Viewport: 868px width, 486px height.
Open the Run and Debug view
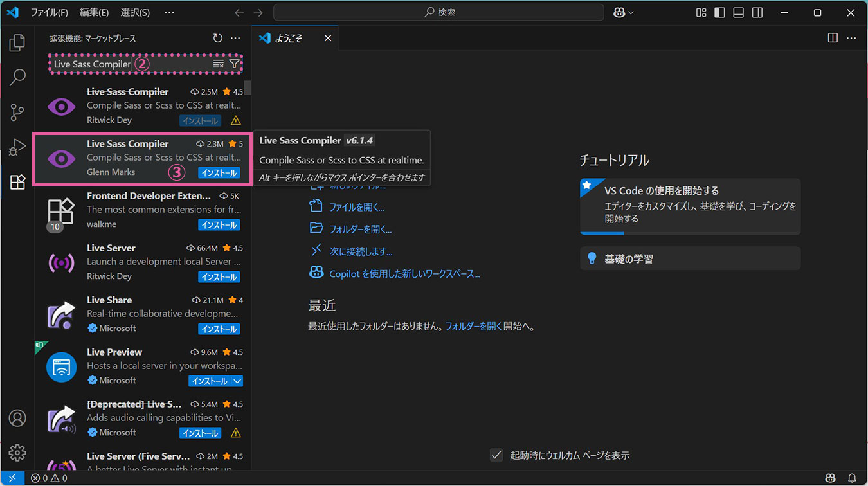(17, 147)
